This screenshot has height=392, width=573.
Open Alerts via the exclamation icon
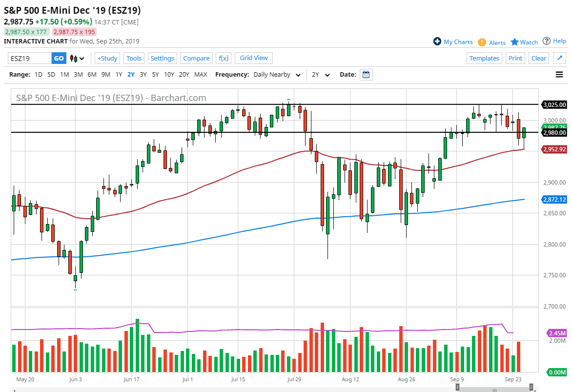click(x=483, y=42)
